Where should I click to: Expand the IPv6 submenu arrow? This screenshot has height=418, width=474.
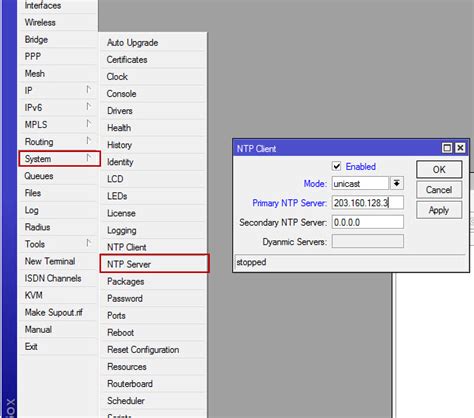tap(88, 106)
